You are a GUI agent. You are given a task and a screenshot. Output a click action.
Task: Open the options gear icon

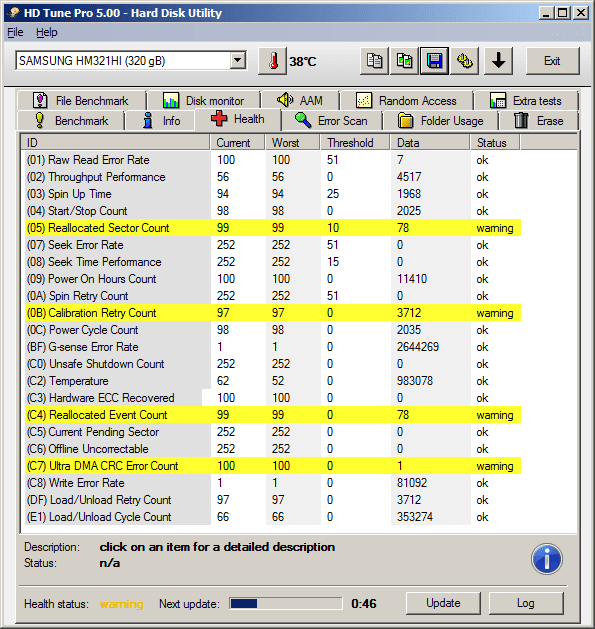coord(465,61)
